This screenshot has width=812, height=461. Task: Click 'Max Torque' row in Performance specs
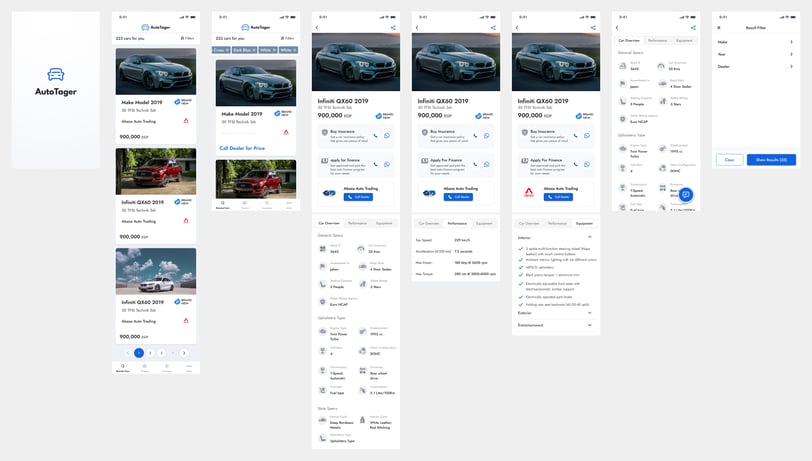click(x=456, y=274)
